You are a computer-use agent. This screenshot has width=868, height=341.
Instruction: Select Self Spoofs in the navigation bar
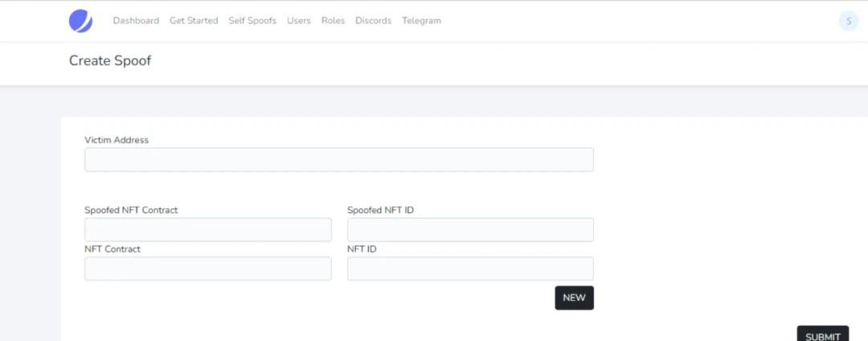tap(252, 21)
